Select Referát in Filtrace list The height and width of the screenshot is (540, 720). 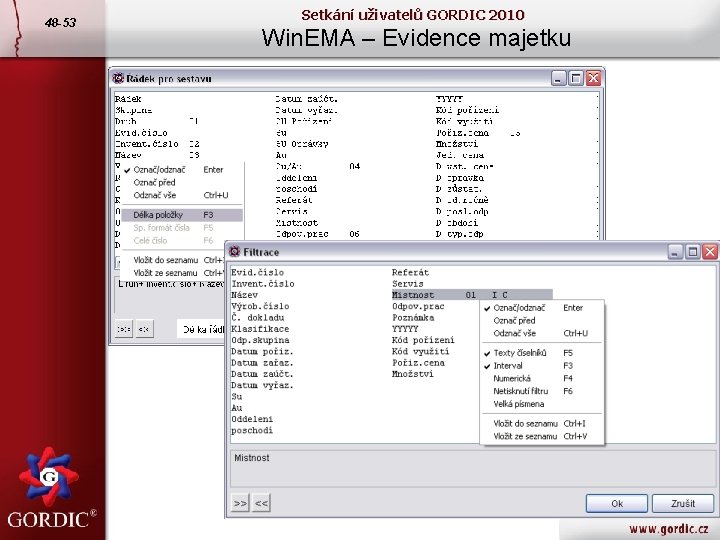[x=410, y=272]
